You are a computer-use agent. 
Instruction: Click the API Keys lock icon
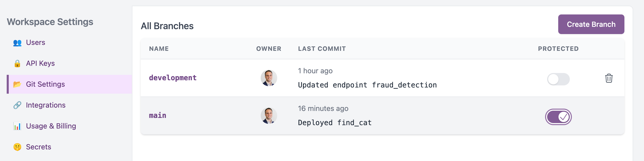(x=17, y=63)
